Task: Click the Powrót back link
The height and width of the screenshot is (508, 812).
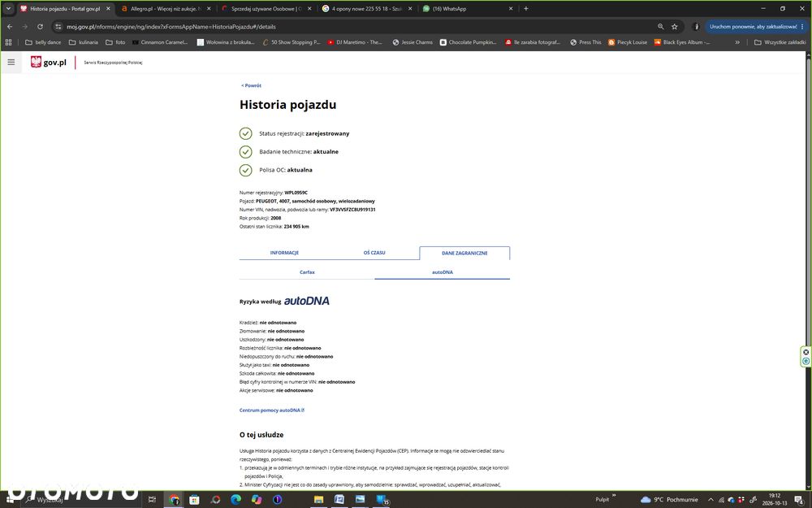Action: [x=251, y=85]
